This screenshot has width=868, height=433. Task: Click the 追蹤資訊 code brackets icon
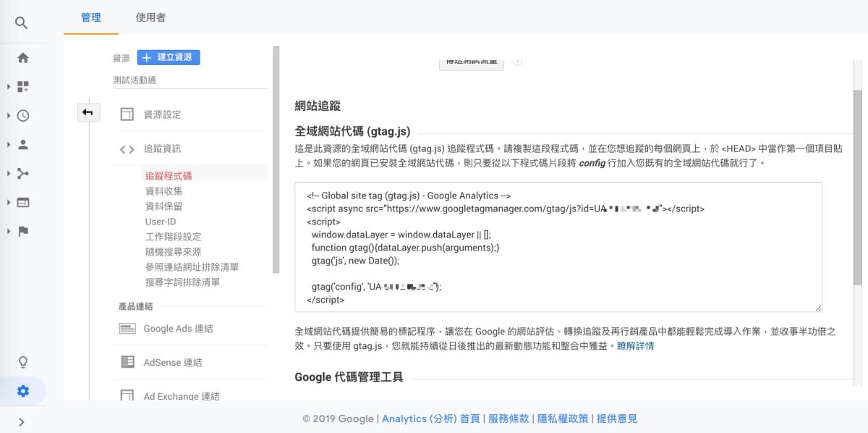pos(127,149)
